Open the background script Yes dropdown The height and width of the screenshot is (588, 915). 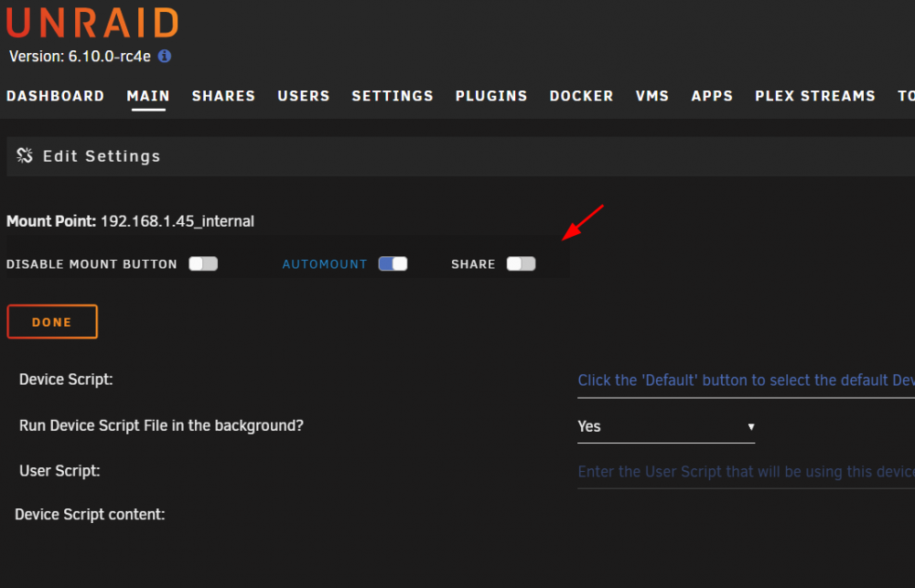(666, 426)
